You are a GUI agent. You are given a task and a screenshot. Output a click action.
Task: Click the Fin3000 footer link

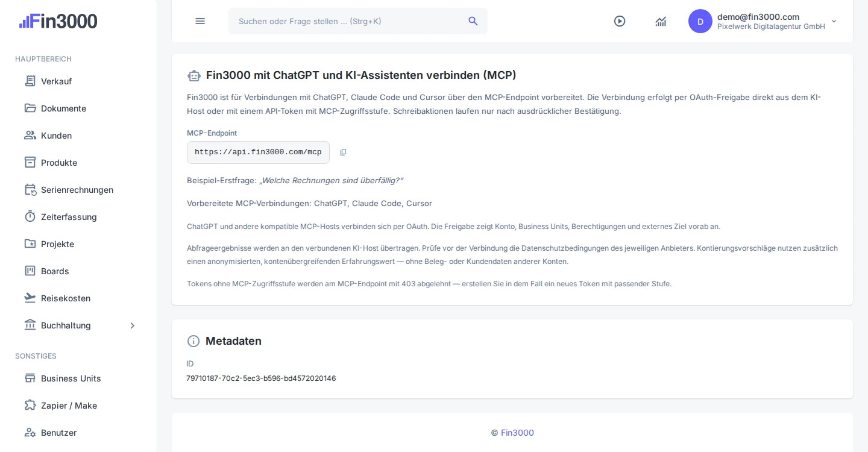click(x=517, y=433)
